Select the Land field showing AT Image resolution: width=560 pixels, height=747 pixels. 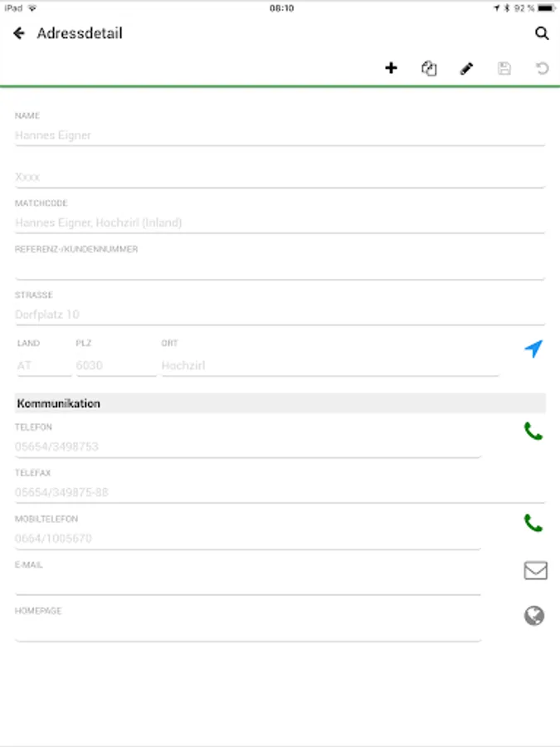click(x=43, y=365)
